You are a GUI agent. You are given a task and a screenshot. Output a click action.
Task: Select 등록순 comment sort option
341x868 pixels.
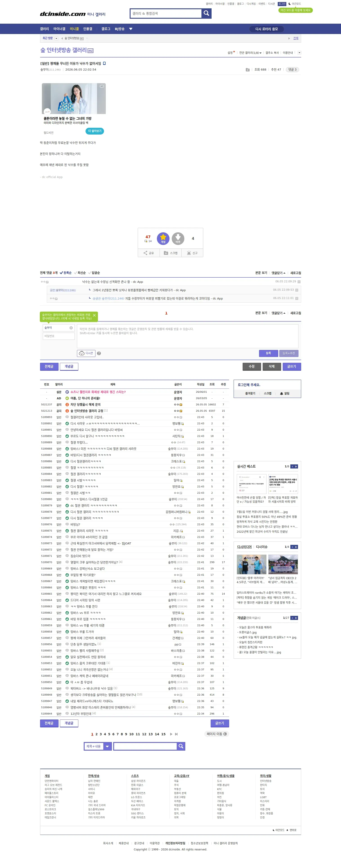(66, 273)
